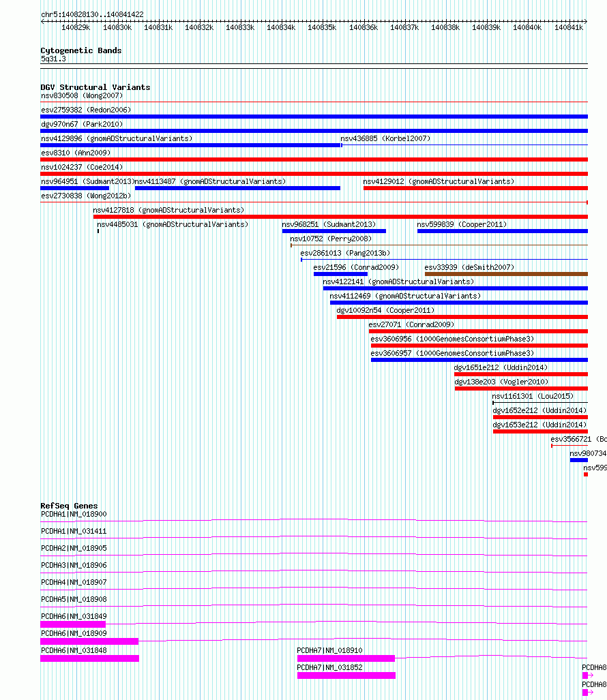Image resolution: width=607 pixels, height=700 pixels.
Task: Open nsv4112469 gnomAD variant
Action: pos(459,302)
